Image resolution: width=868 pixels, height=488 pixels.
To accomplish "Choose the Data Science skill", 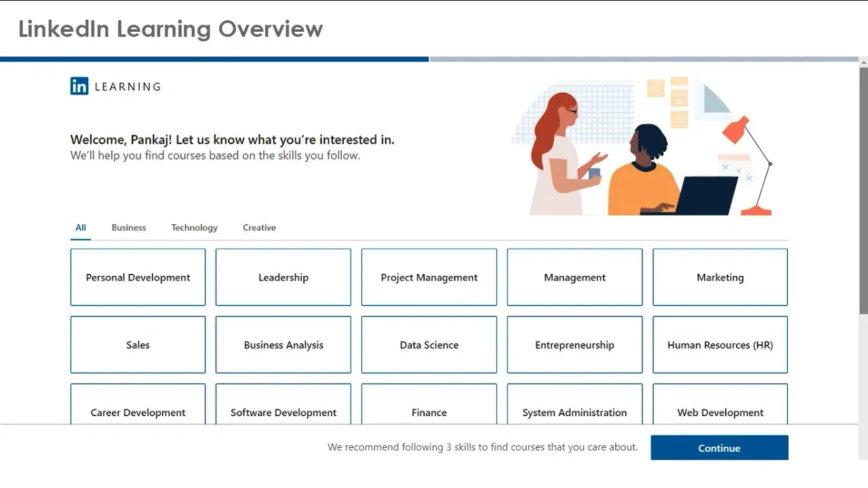I will 429,345.
